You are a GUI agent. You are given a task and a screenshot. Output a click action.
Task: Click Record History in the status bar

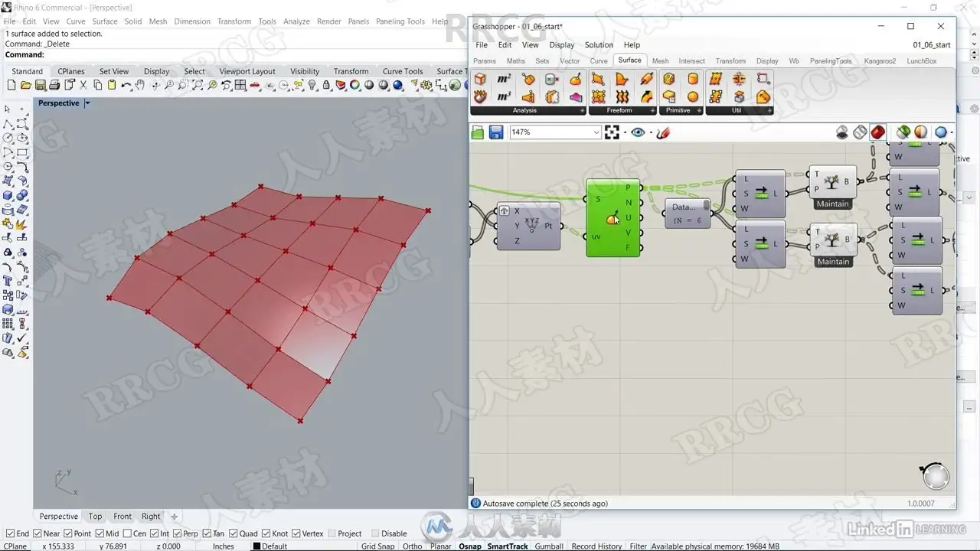coord(596,546)
